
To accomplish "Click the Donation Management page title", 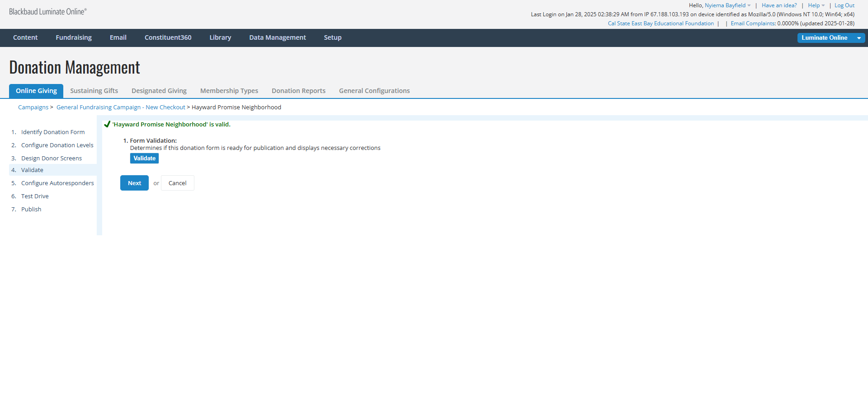I will coord(75,68).
